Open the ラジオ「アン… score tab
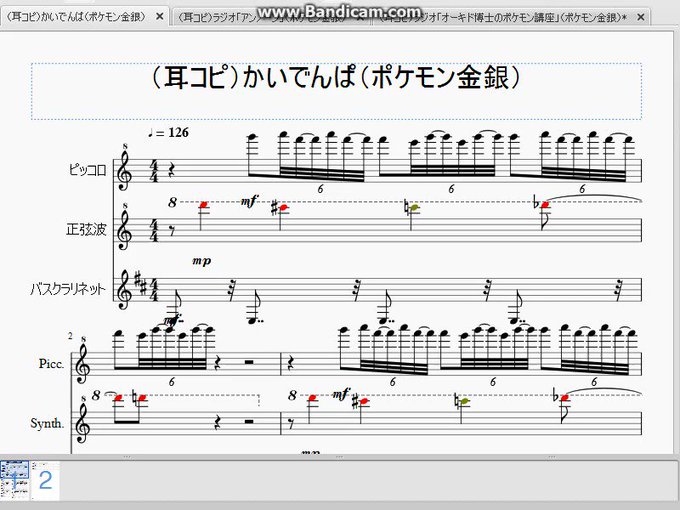 tap(263, 18)
